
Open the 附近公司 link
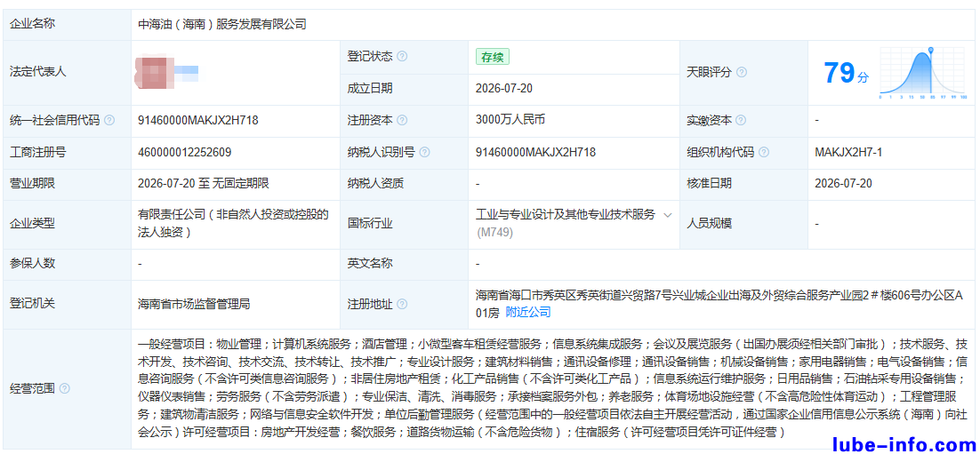pyautogui.click(x=528, y=312)
